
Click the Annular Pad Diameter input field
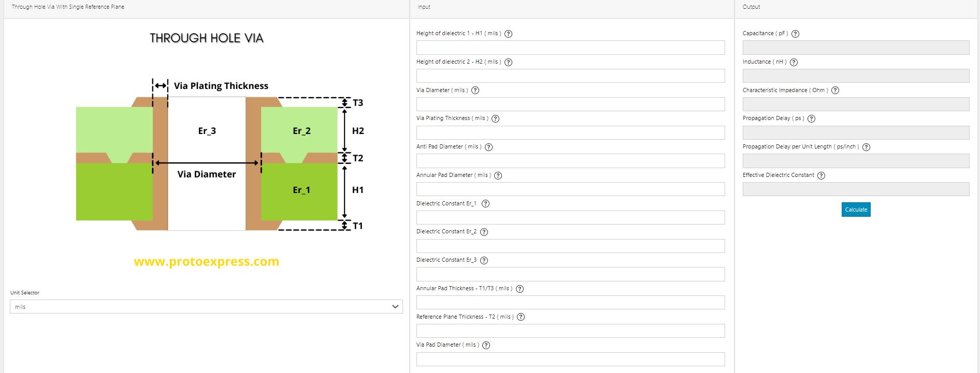click(570, 189)
